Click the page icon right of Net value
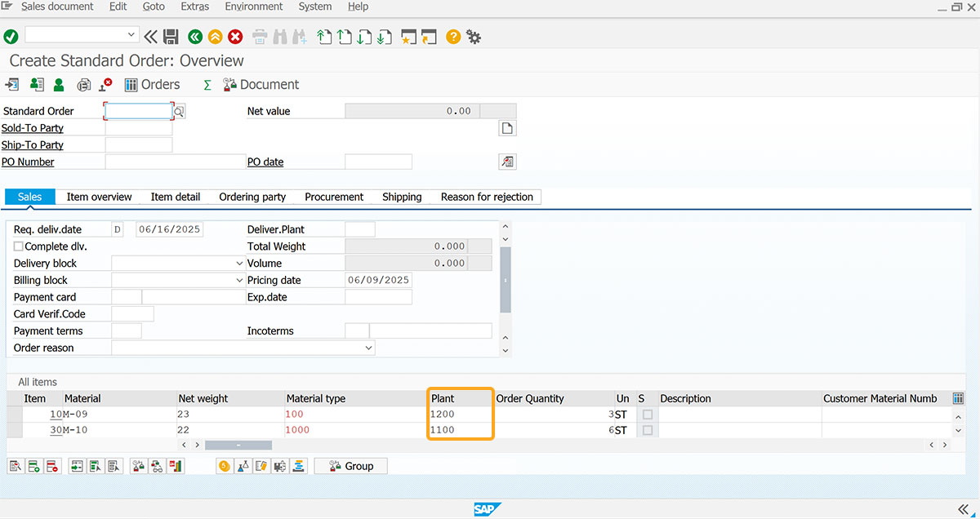980x519 pixels. (507, 128)
